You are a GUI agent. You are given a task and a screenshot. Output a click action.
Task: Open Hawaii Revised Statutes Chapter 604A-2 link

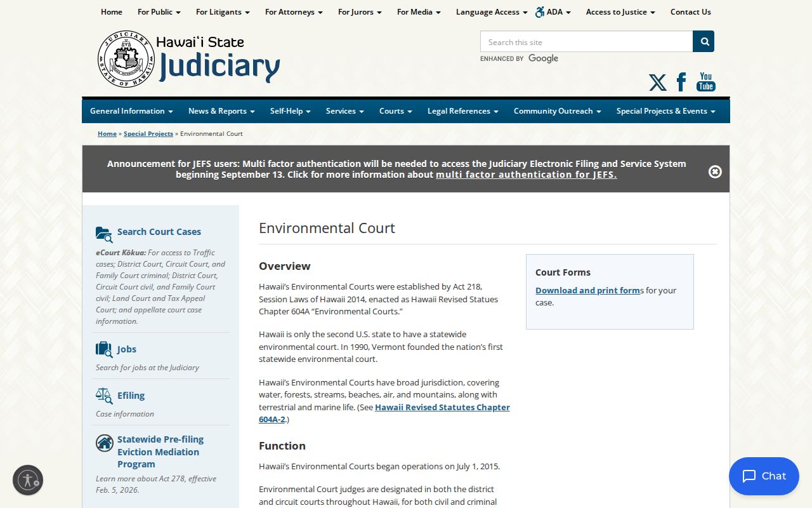[384, 413]
